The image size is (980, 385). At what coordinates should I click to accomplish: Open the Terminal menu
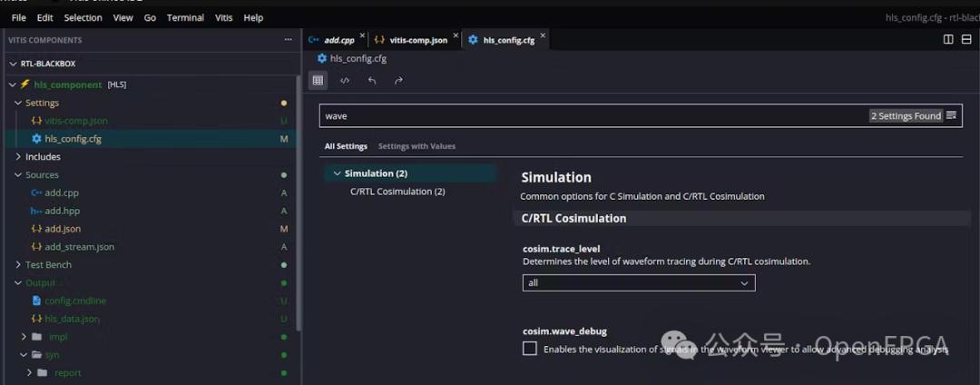[185, 17]
